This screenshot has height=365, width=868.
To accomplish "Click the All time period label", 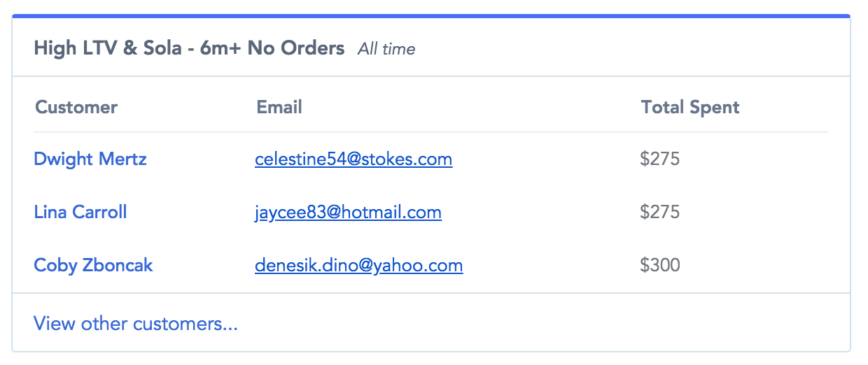I will coord(386,49).
